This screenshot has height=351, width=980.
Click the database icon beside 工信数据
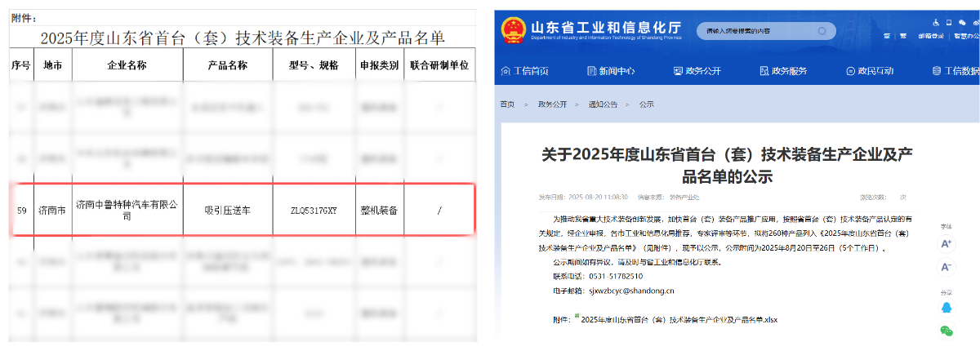937,71
